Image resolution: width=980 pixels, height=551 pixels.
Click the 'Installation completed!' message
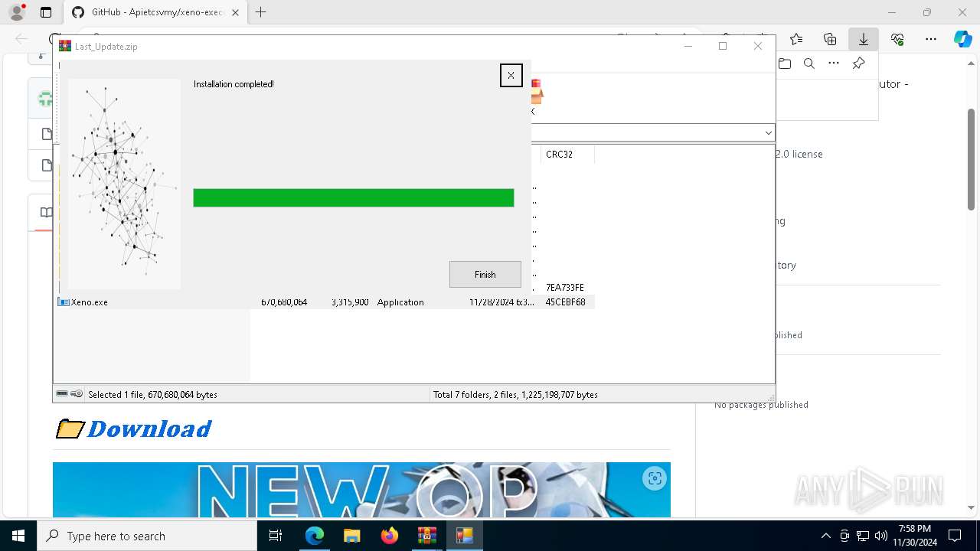tap(234, 84)
